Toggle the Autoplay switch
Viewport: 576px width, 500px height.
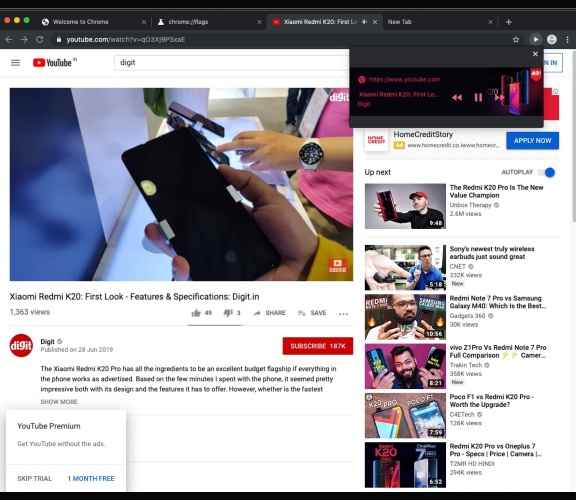(547, 172)
